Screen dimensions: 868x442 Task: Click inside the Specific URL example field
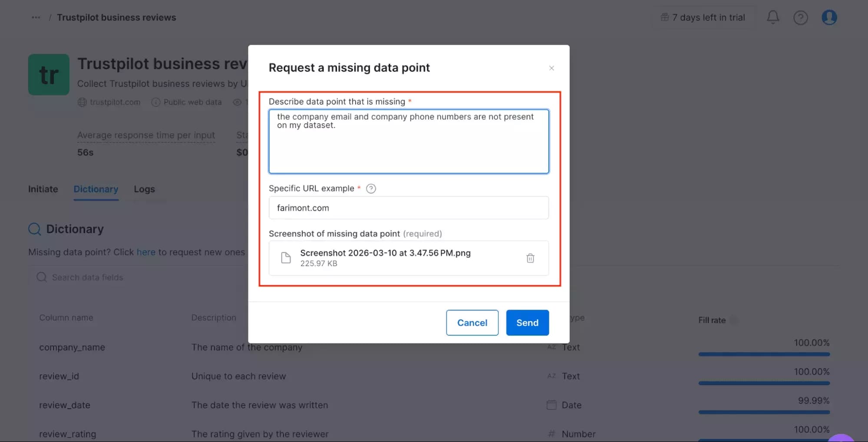pos(408,208)
